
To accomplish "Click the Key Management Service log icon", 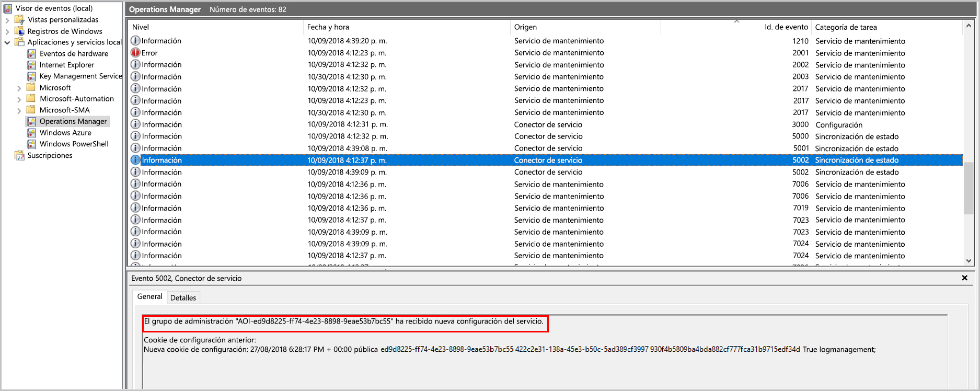I will coord(31,76).
